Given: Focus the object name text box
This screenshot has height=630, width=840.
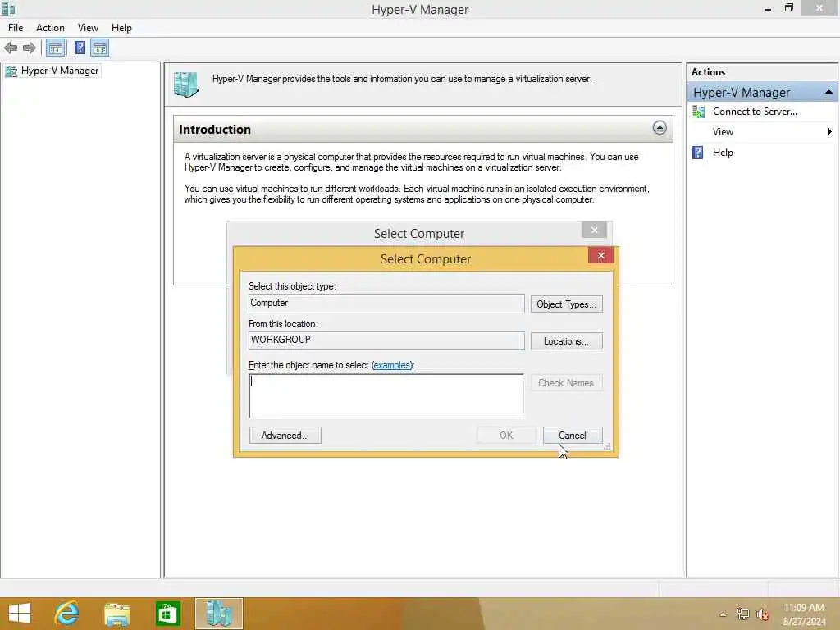Looking at the screenshot, I should [386, 396].
